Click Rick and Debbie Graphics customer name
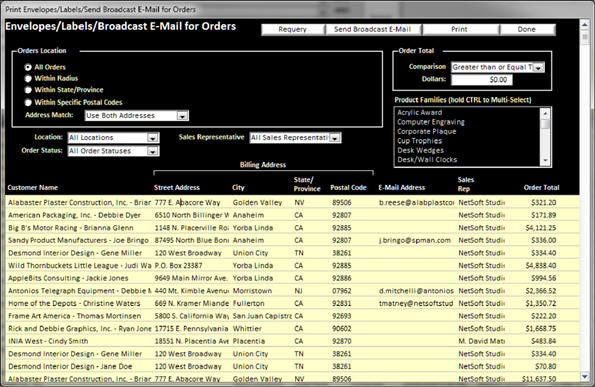This screenshot has height=387, width=595. (80, 329)
